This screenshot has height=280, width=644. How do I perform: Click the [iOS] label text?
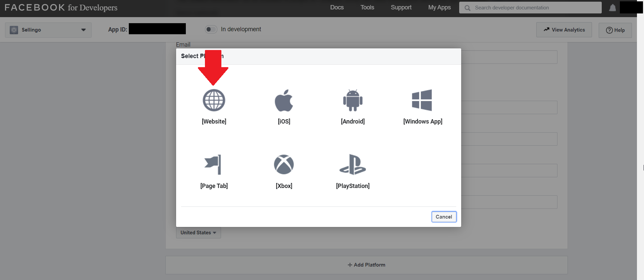click(284, 122)
